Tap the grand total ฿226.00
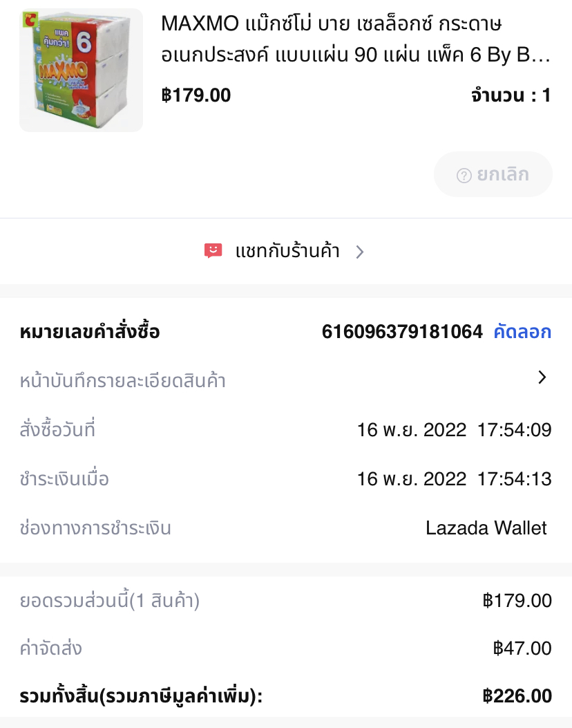 coord(517,696)
